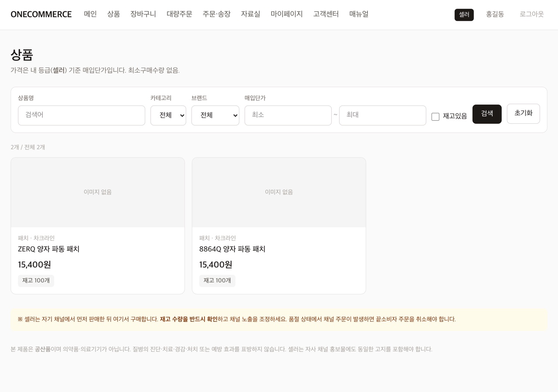Click the 2개 / 전체 2개 result count

pyautogui.click(x=28, y=147)
